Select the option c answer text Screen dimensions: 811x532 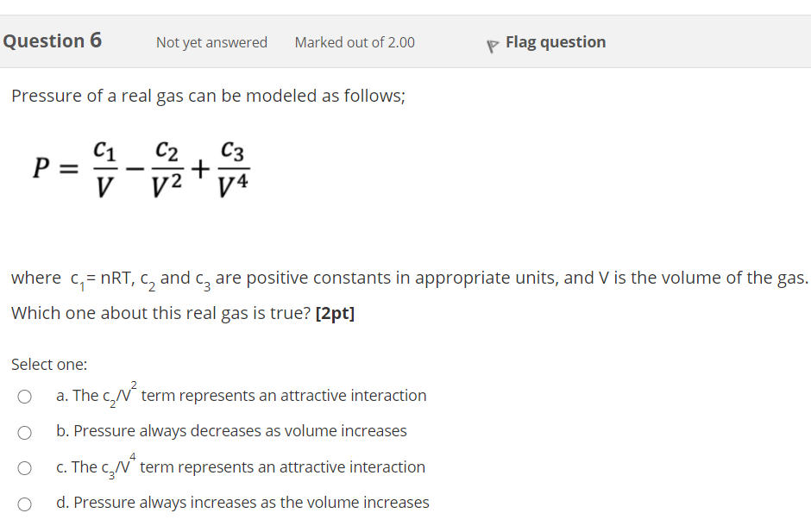coord(240,467)
